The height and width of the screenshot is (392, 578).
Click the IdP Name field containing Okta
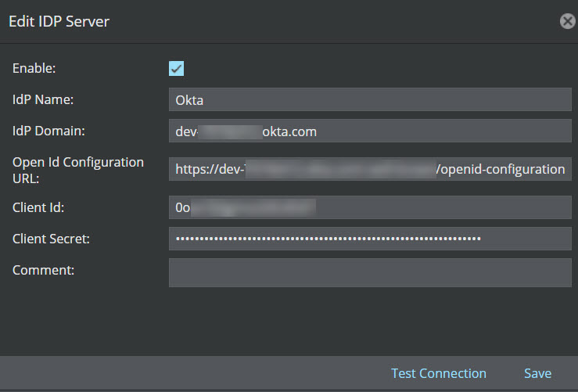370,99
